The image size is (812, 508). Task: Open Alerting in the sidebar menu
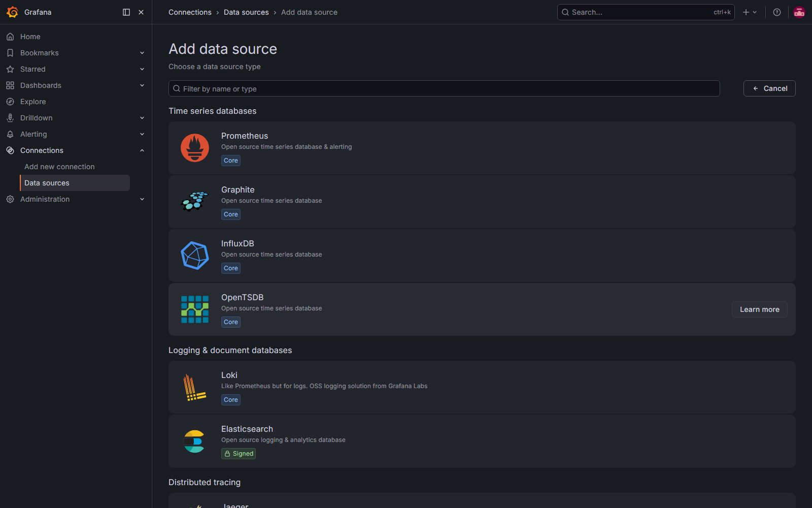pyautogui.click(x=33, y=134)
